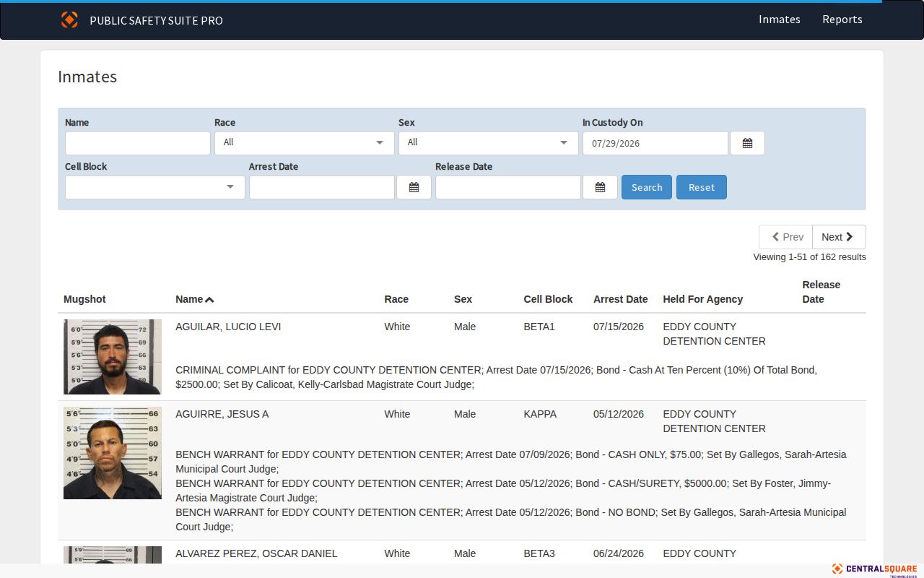Viewport: 924px width, 578px height.
Task: Click the Reset button
Action: 701,187
